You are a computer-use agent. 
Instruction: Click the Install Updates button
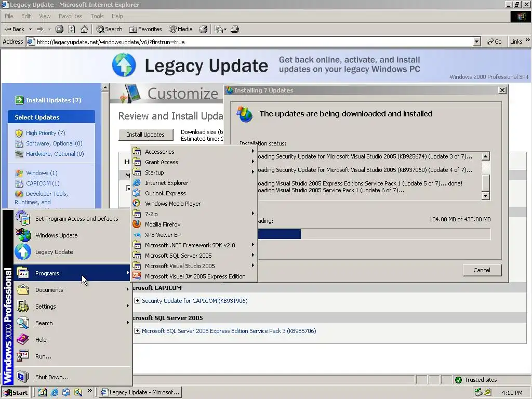(x=145, y=135)
